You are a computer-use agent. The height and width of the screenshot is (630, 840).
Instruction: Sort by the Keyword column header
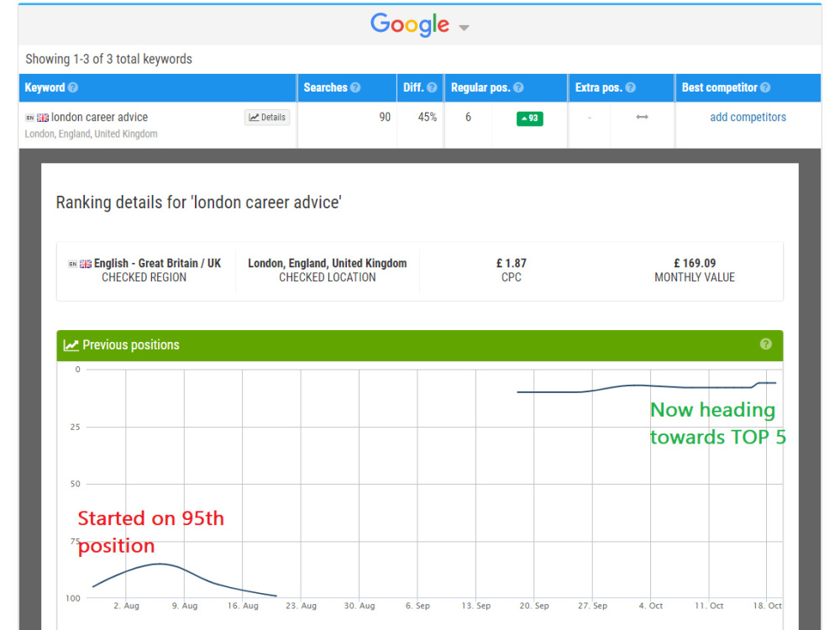[45, 87]
